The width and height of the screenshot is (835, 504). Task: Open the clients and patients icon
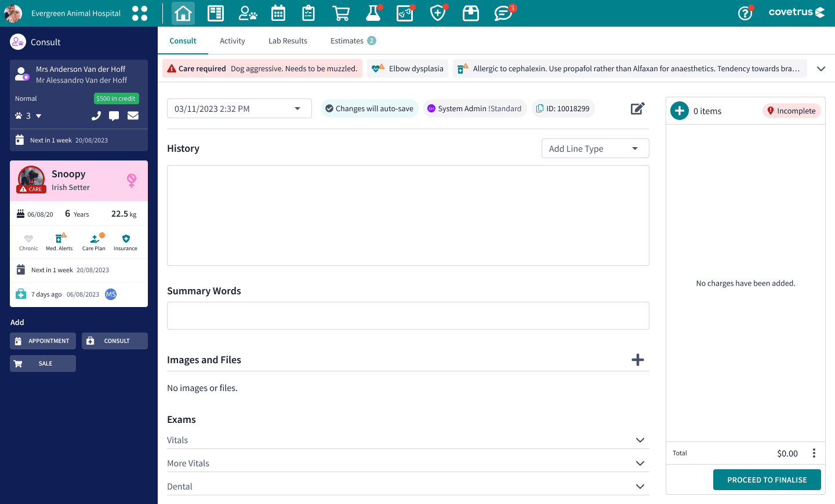pyautogui.click(x=248, y=13)
